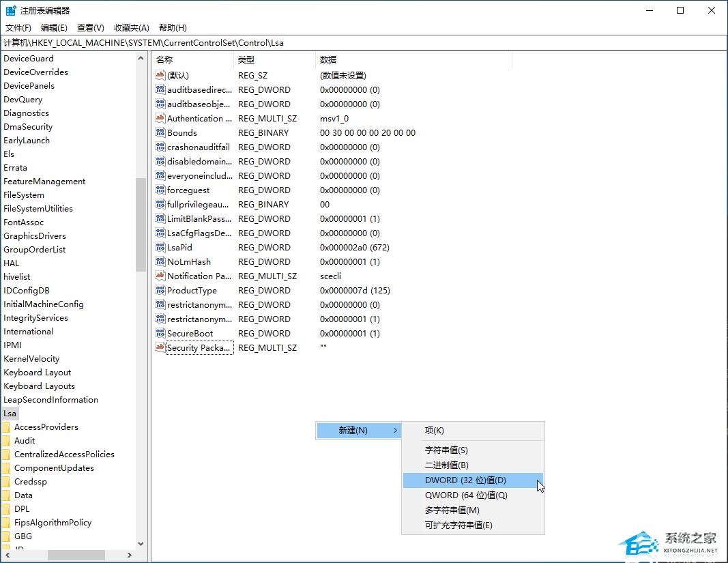This screenshot has height=563, width=728.
Task: Click the forceguest value icon
Action: (x=160, y=190)
